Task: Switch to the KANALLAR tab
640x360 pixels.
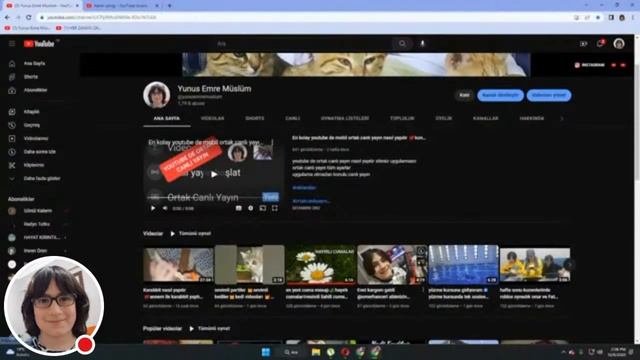Action: click(485, 118)
